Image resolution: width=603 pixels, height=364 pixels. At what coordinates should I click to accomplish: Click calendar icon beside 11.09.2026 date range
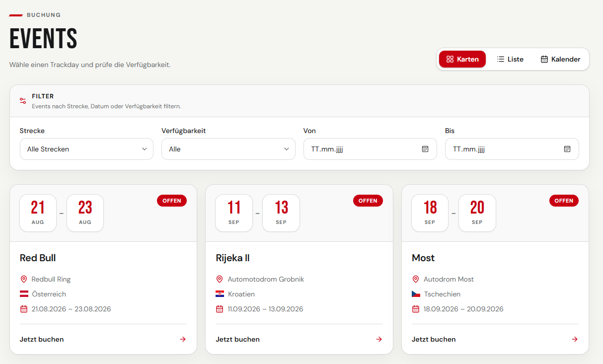220,309
